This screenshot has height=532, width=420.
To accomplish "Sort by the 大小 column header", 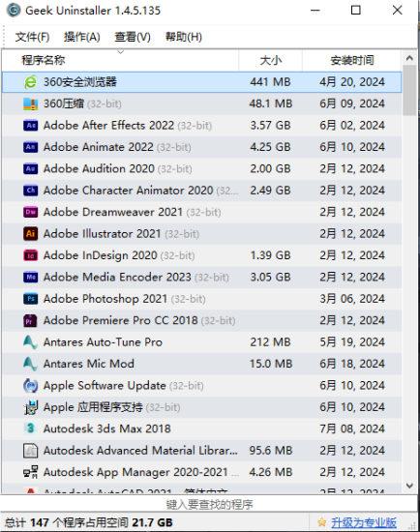I will [271, 60].
